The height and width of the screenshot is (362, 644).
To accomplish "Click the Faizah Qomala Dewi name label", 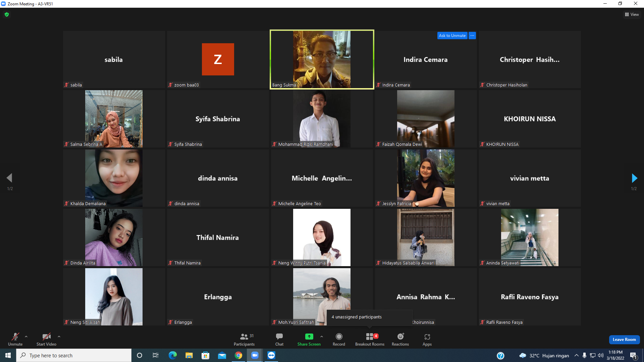I will coord(402,144).
